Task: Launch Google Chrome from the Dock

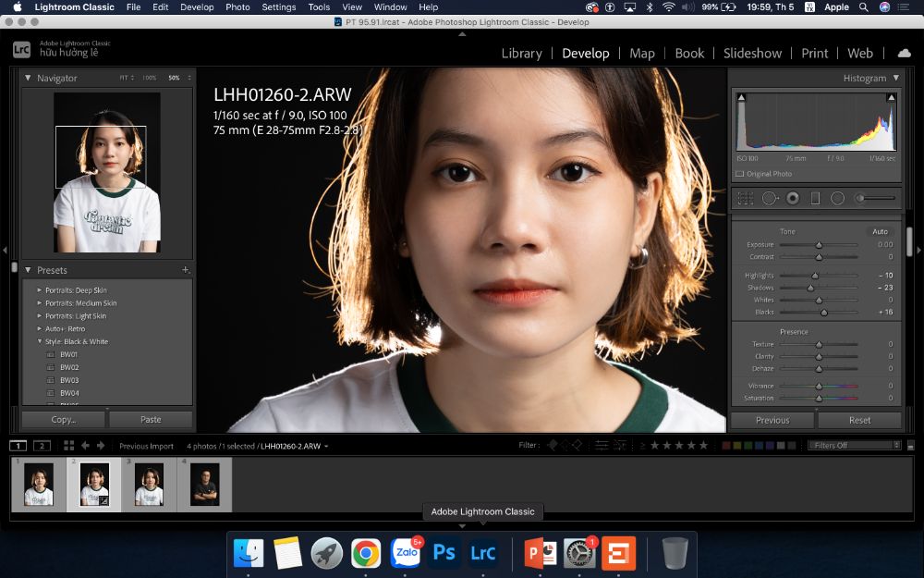Action: 365,553
